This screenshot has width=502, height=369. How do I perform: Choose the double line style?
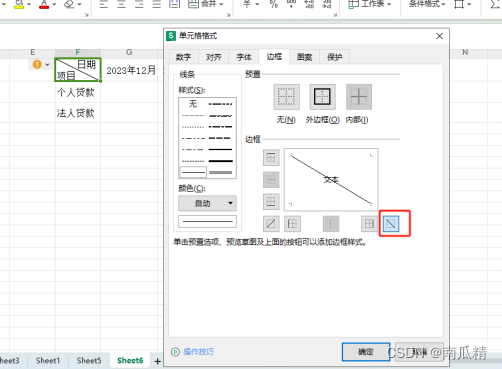[220, 172]
